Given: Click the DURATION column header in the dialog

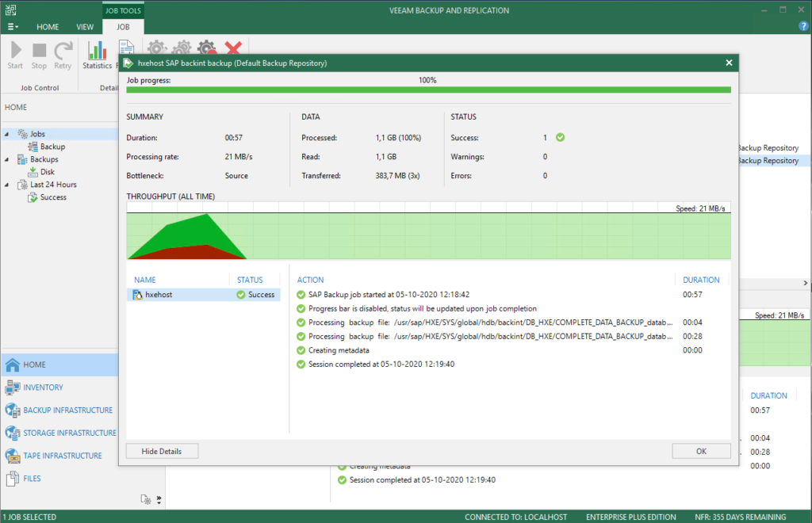Looking at the screenshot, I should pyautogui.click(x=701, y=280).
